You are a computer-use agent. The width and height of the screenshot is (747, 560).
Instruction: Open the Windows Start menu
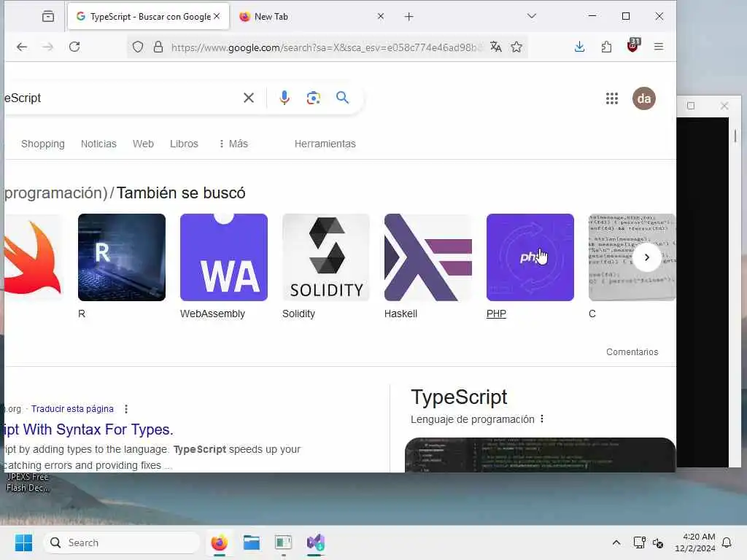click(x=23, y=542)
